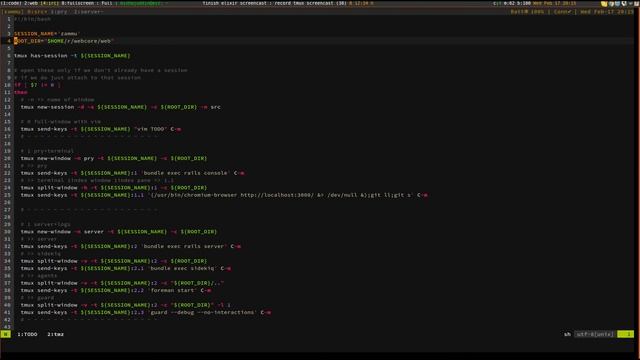
Task: Click the sh filetype indicator
Action: 567,334
